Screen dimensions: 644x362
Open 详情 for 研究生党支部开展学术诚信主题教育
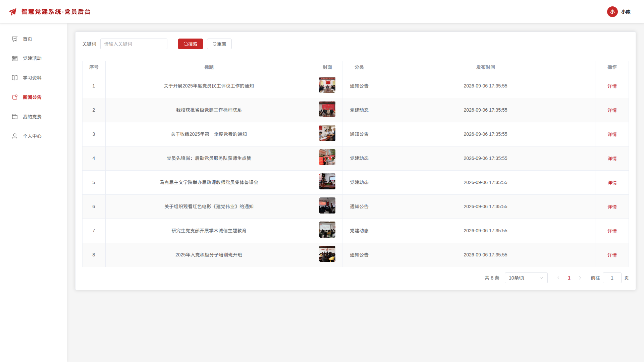[x=612, y=231]
